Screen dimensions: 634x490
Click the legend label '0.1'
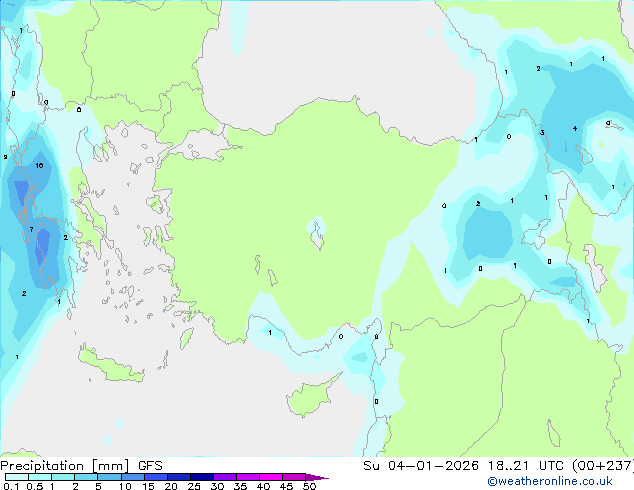[11, 486]
